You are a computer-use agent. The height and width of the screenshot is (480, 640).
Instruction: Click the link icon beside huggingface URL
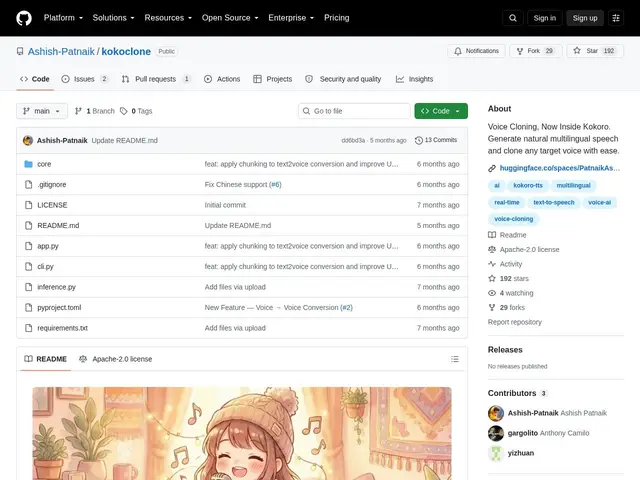[492, 168]
